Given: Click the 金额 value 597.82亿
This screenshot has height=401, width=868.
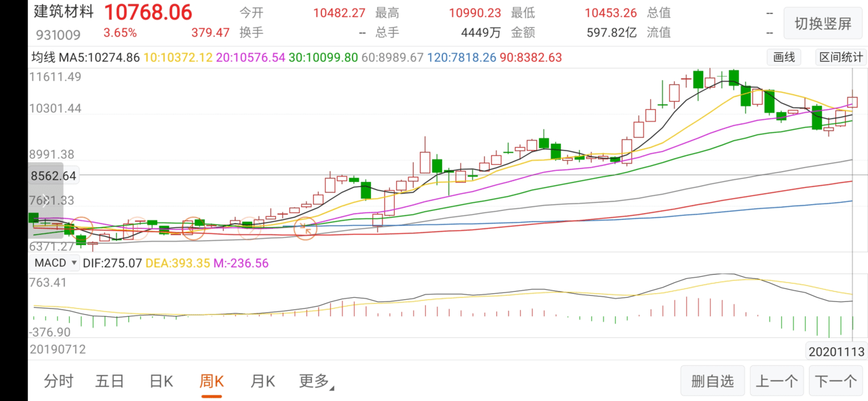Looking at the screenshot, I should pos(611,32).
